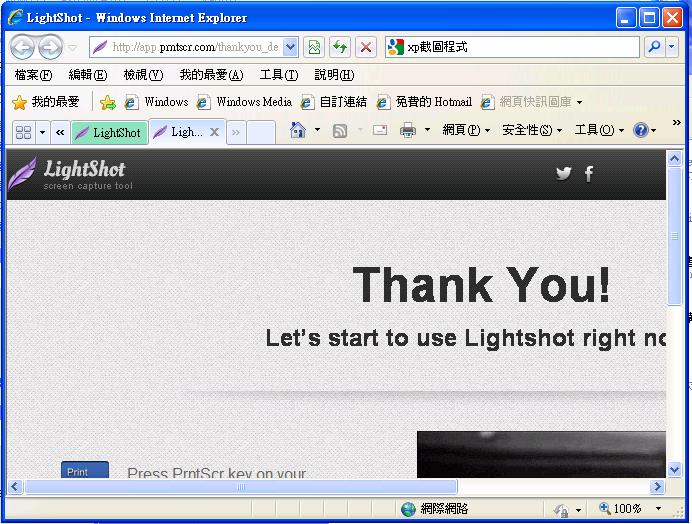692x524 pixels.
Task: Open the 我的最愛 favorites star button
Action: point(45,102)
